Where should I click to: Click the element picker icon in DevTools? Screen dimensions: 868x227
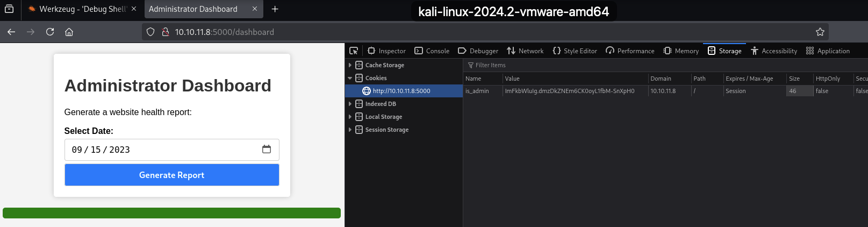354,51
